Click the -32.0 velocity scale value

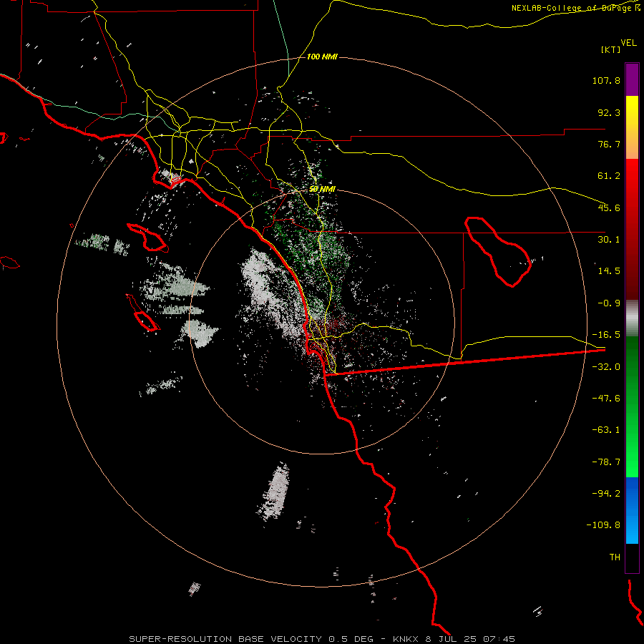pyautogui.click(x=606, y=367)
